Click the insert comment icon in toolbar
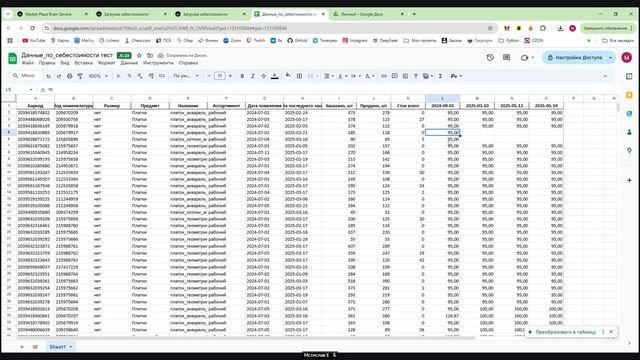This screenshot has height=360, width=640. pos(394,76)
